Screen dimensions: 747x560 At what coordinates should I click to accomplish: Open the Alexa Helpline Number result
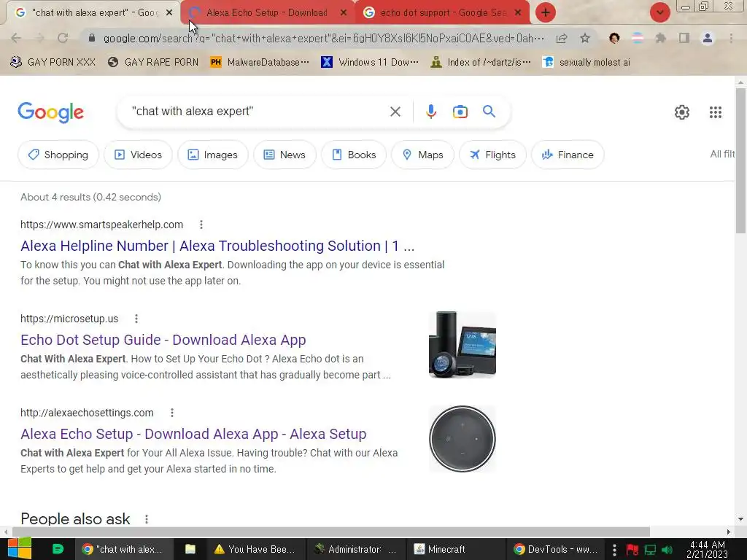[217, 246]
